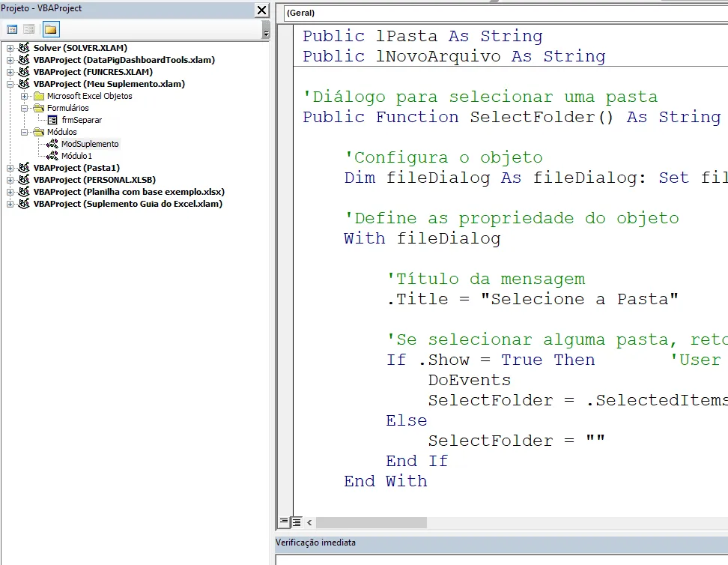Click the 'SelectFolder = ""' code line
This screenshot has width=728, height=565.
(516, 441)
